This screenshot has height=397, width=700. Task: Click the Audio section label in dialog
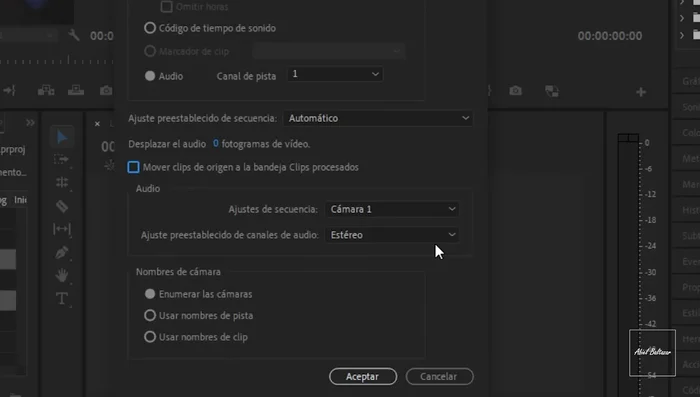coord(148,188)
